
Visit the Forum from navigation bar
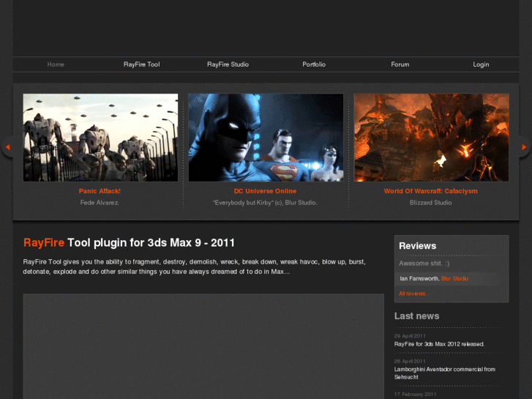(400, 64)
